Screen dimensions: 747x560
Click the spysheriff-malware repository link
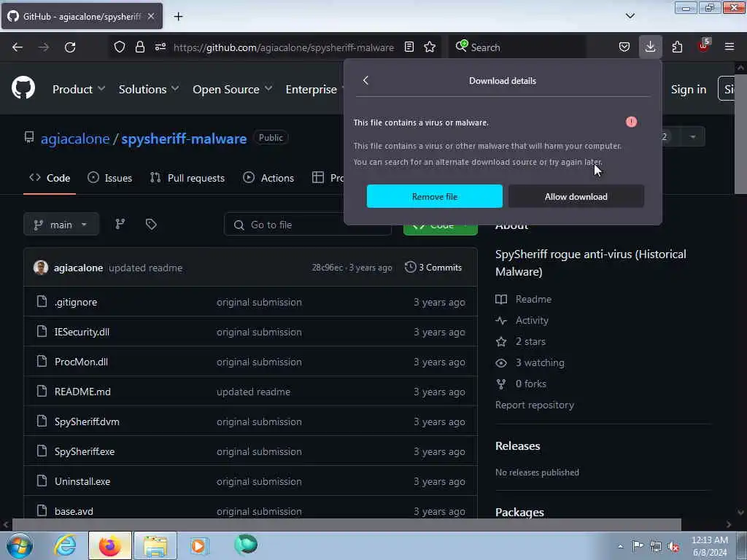coord(184,139)
